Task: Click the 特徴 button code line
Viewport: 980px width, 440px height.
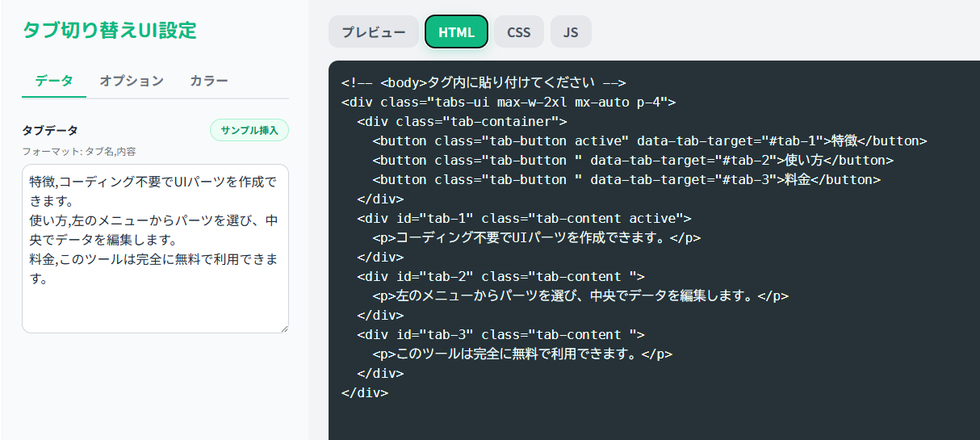Action: tap(649, 140)
